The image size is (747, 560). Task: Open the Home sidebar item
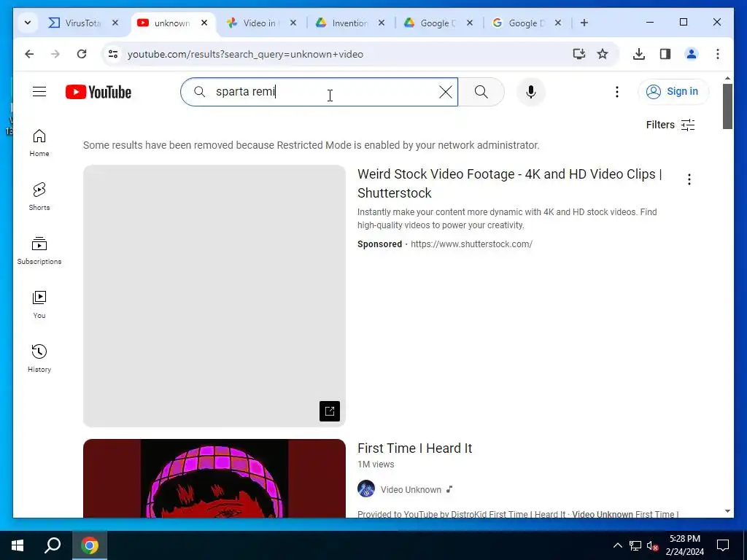(x=39, y=143)
